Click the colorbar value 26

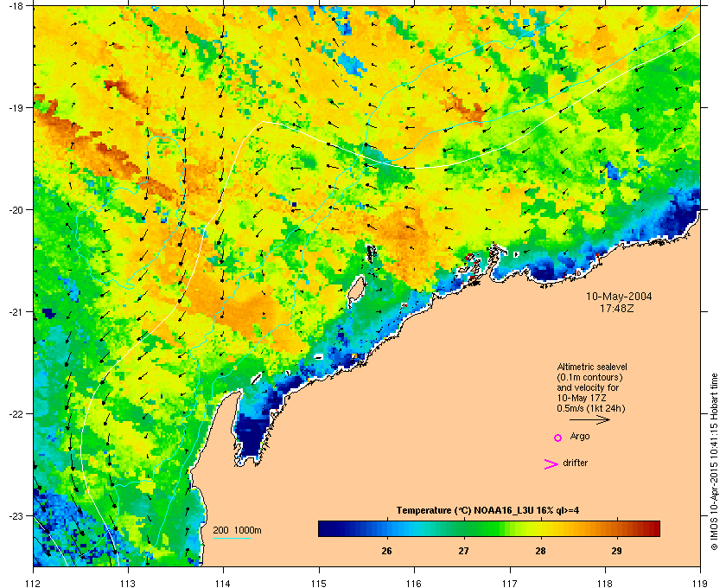[386, 551]
